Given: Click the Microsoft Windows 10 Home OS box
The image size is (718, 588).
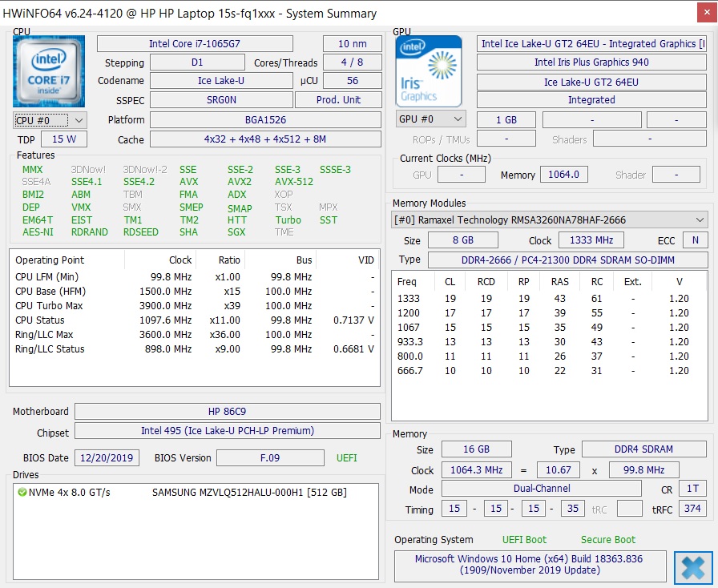Looking at the screenshot, I should click(x=529, y=564).
